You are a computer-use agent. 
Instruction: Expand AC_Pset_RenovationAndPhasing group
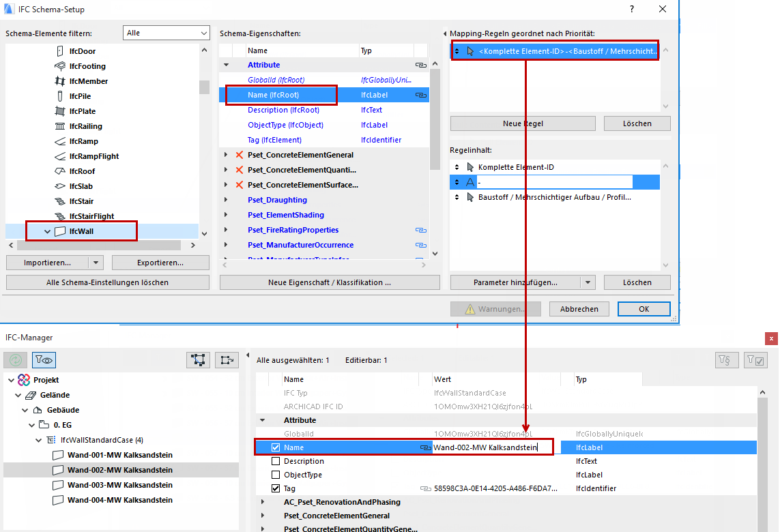pyautogui.click(x=263, y=502)
